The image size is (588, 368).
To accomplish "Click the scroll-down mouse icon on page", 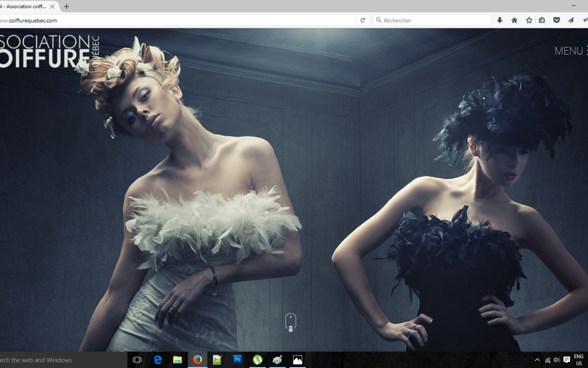I will [x=291, y=322].
